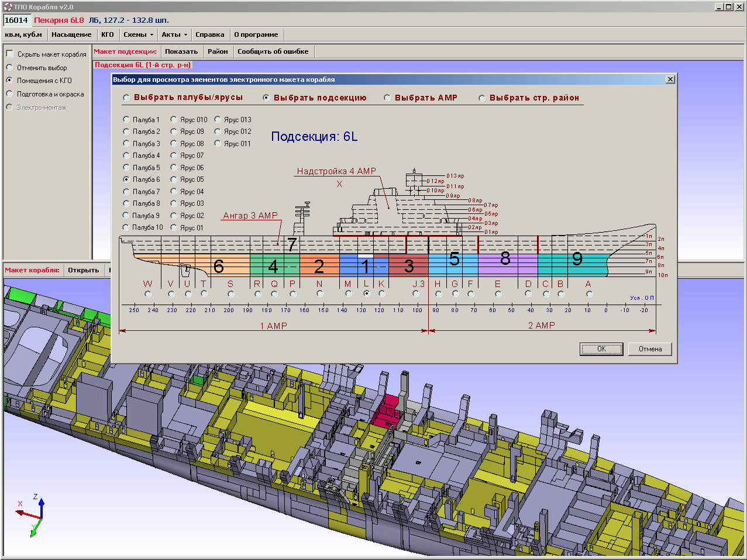Open the КГО menu
The image size is (747, 560).
(108, 34)
